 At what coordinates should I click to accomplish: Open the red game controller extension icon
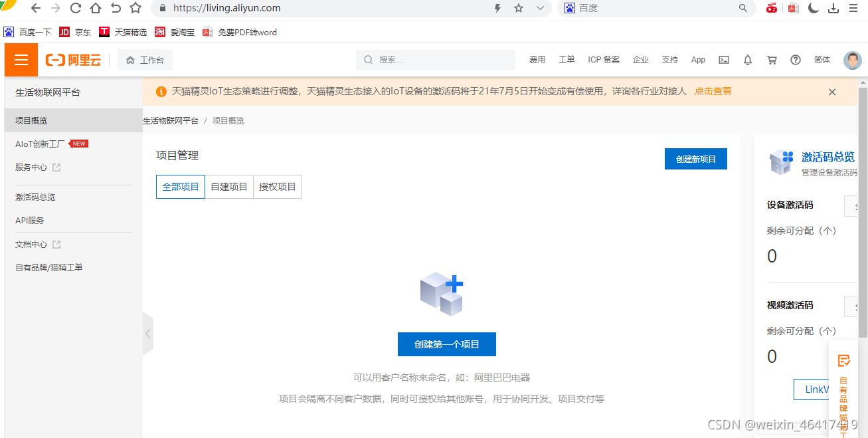pos(772,9)
